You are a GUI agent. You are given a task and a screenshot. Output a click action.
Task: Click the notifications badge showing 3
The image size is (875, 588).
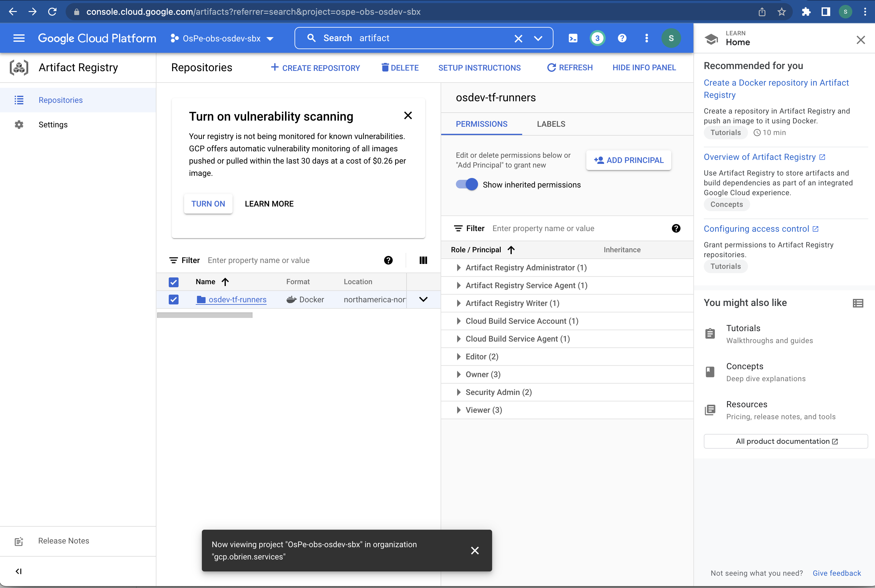(597, 38)
